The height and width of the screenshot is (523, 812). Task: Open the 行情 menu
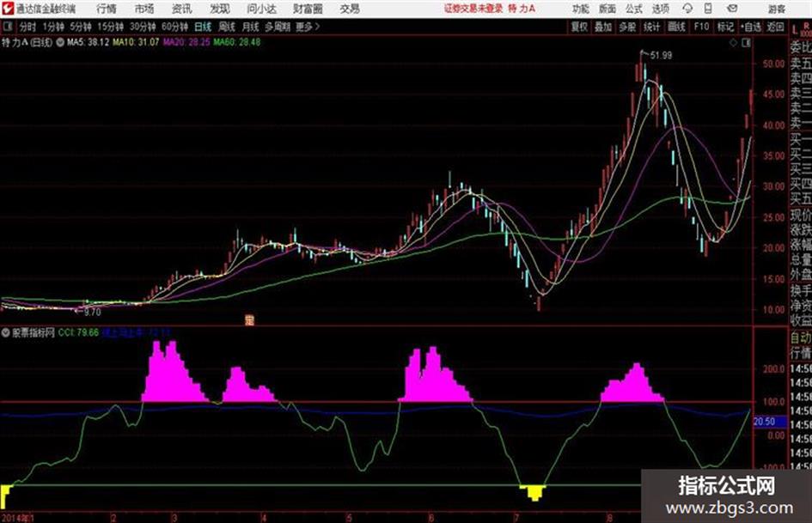(x=107, y=9)
